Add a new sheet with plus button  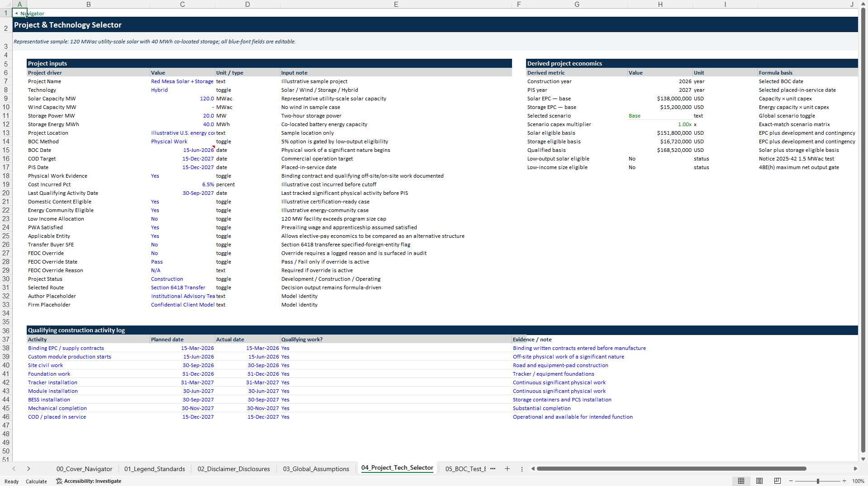pos(507,469)
